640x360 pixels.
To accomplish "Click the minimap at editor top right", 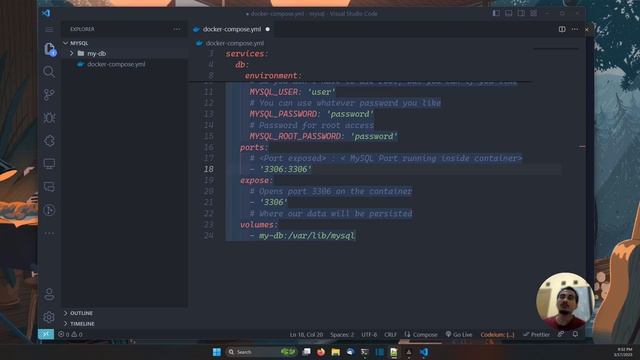I will [556, 49].
